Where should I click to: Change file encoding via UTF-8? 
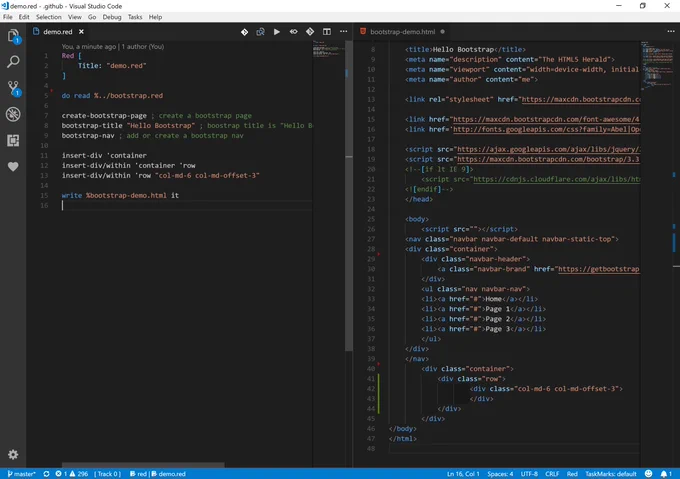point(529,474)
